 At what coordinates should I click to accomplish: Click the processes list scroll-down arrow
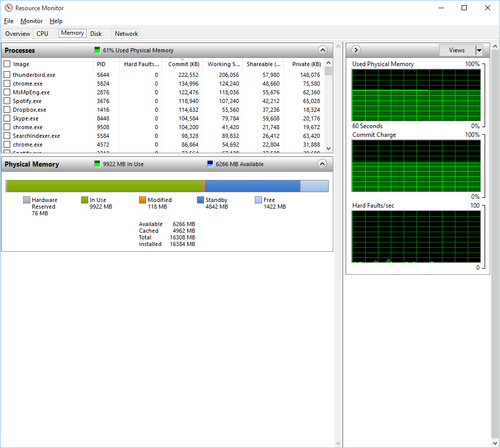coord(328,149)
